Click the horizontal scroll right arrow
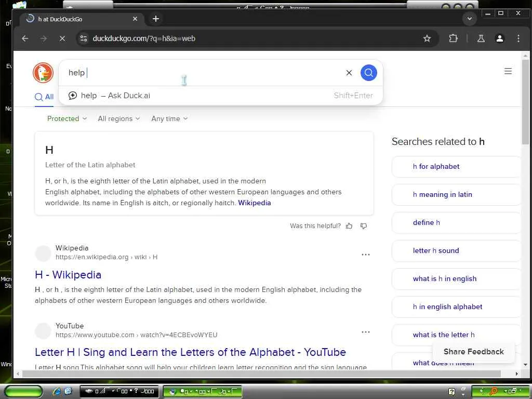The image size is (532, 399). click(517, 374)
